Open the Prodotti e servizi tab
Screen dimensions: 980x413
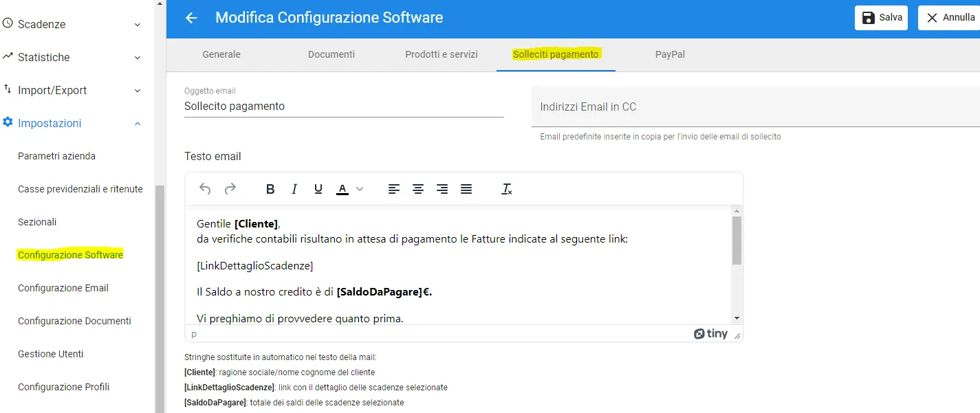tap(441, 54)
